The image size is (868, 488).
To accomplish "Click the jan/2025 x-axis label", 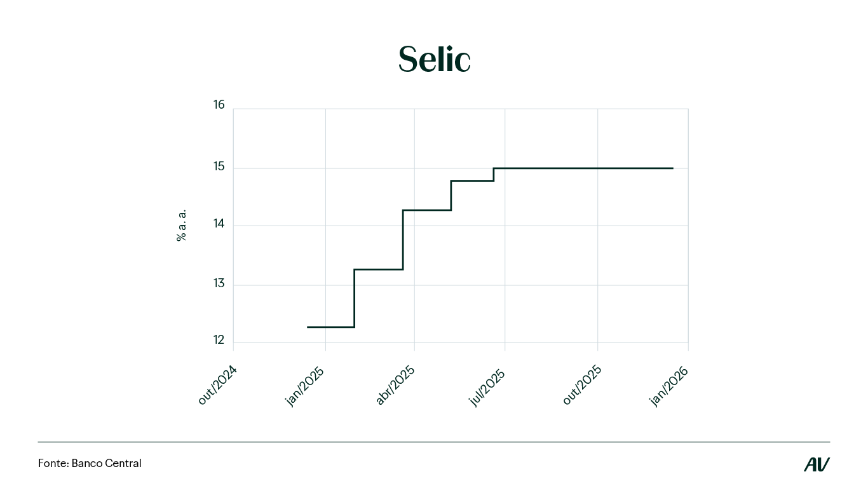I will pos(305,386).
